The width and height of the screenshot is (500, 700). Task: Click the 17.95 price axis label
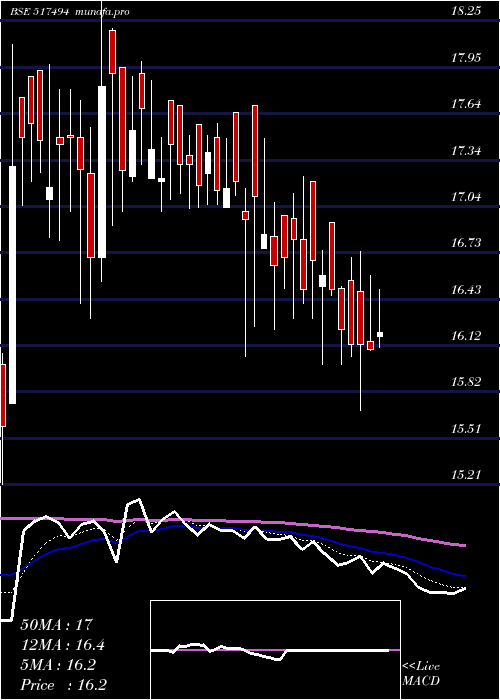click(466, 58)
